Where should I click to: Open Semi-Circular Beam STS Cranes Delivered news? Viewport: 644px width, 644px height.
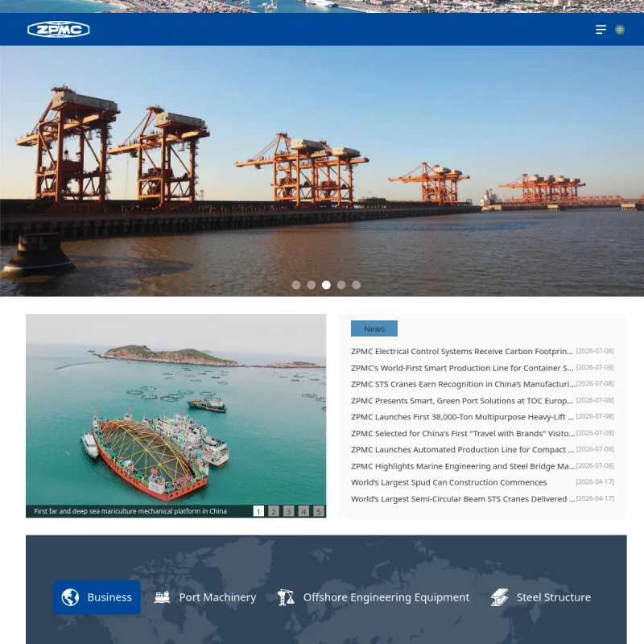coord(464,498)
